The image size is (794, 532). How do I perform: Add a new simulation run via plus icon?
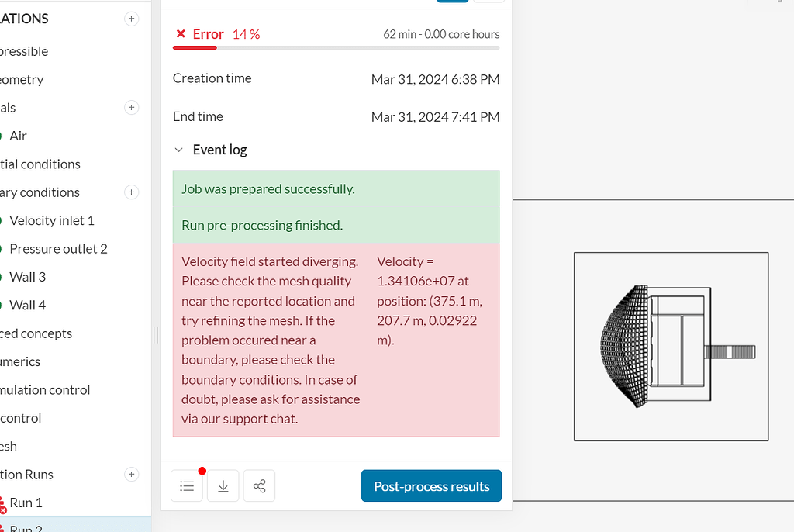[132, 475]
